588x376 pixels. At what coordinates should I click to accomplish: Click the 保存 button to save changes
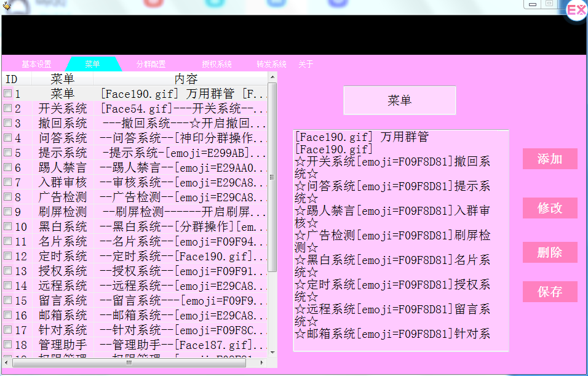click(549, 292)
